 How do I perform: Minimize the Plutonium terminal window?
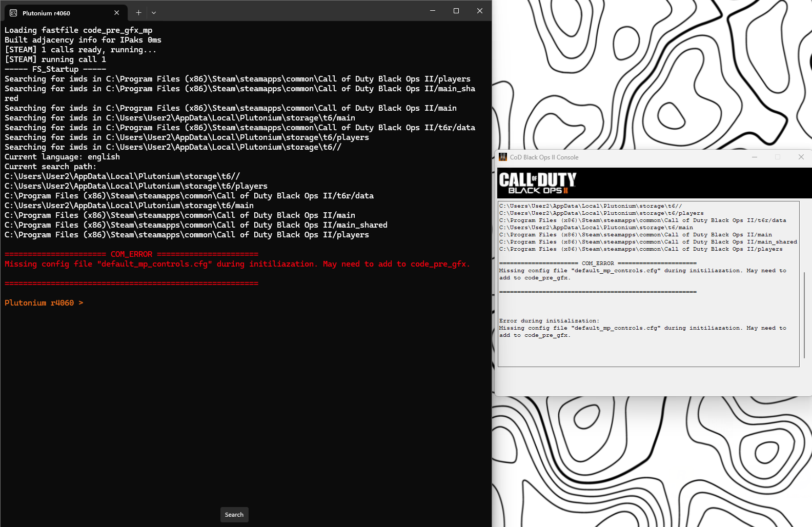pos(433,11)
